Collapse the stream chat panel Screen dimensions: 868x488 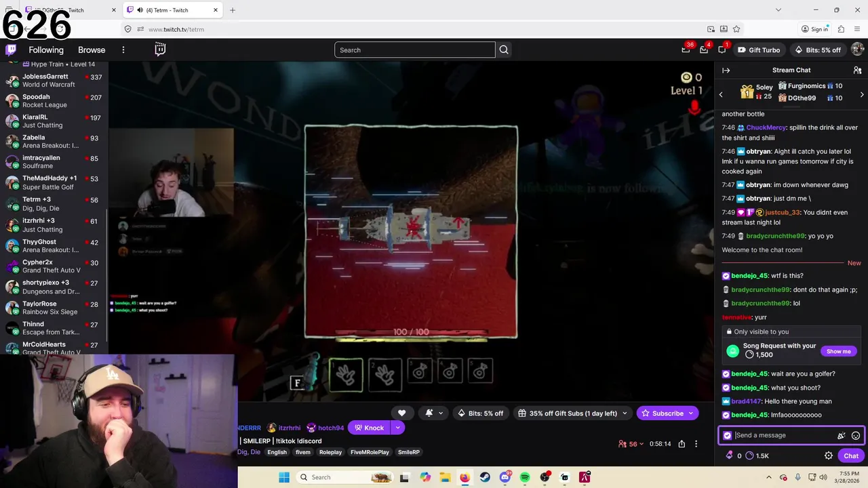(x=726, y=70)
